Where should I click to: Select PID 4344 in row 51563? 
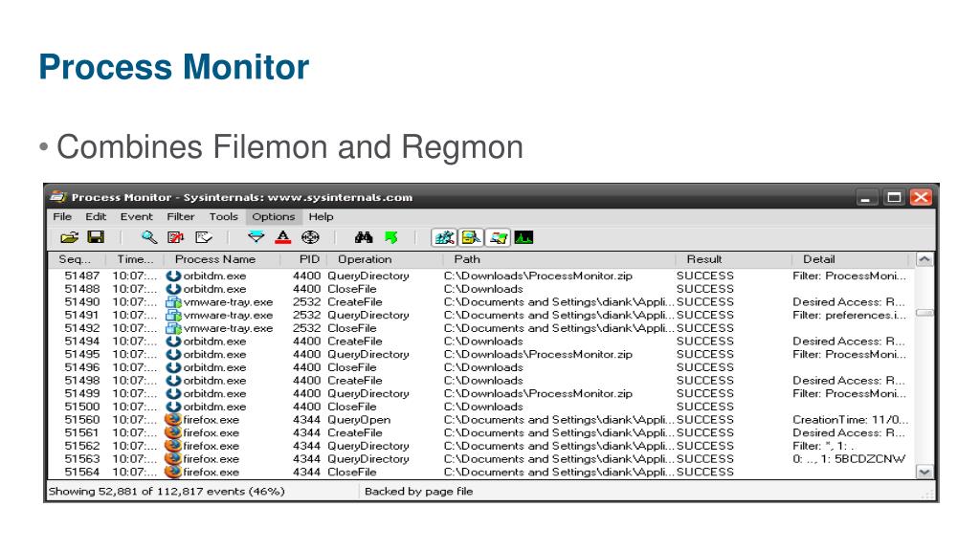click(x=306, y=458)
